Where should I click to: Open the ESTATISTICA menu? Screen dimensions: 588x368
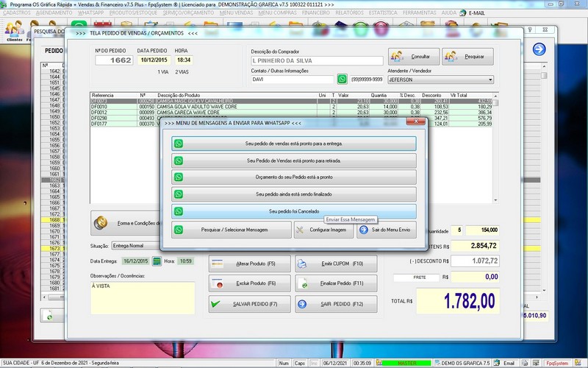pyautogui.click(x=383, y=13)
